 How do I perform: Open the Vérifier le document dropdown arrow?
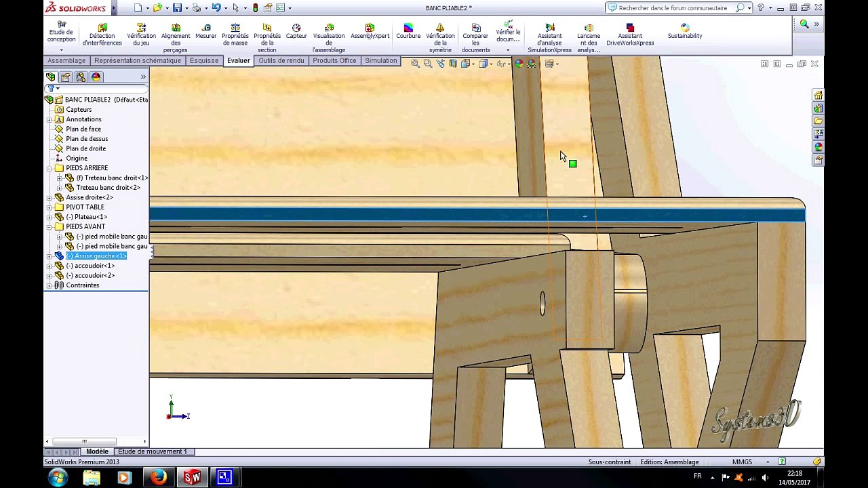(508, 50)
